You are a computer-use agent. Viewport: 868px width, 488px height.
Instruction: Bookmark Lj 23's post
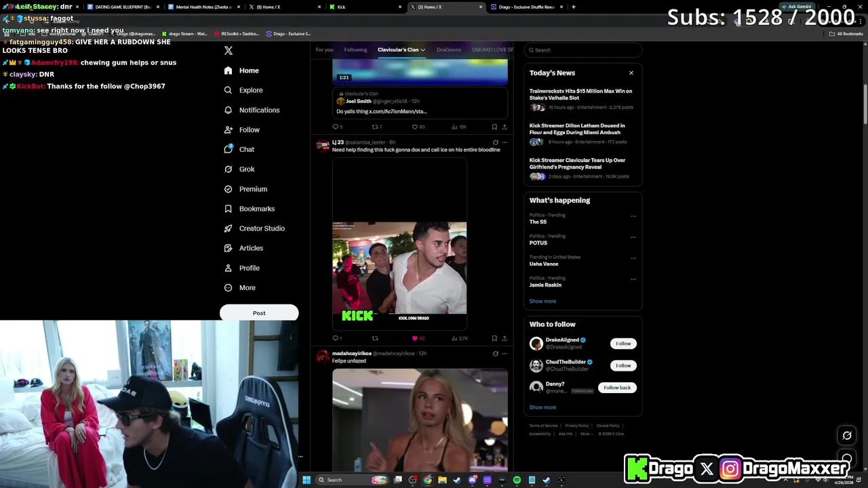click(494, 338)
